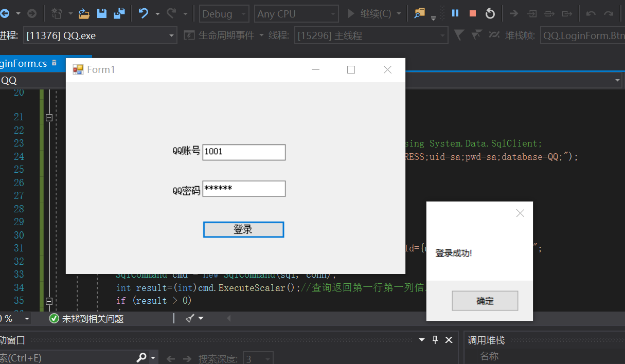Click the Step Over icon
Screen dimensions: 625x364
[x=549, y=14]
